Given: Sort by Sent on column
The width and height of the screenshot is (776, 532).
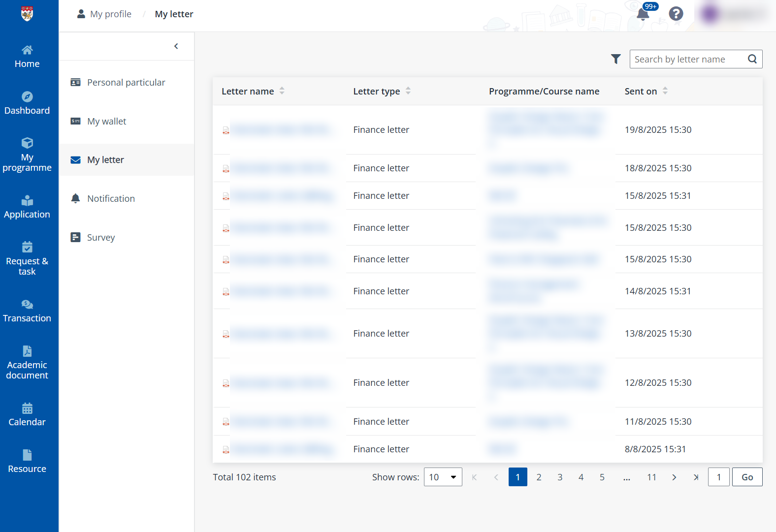Looking at the screenshot, I should coord(665,91).
